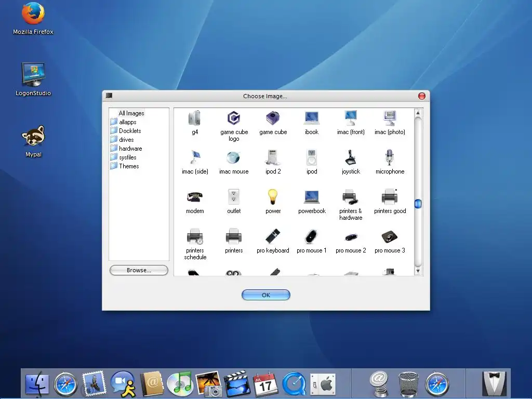Image resolution: width=532 pixels, height=399 pixels.
Task: Click the @ spring icon in dock
Action: tap(379, 384)
